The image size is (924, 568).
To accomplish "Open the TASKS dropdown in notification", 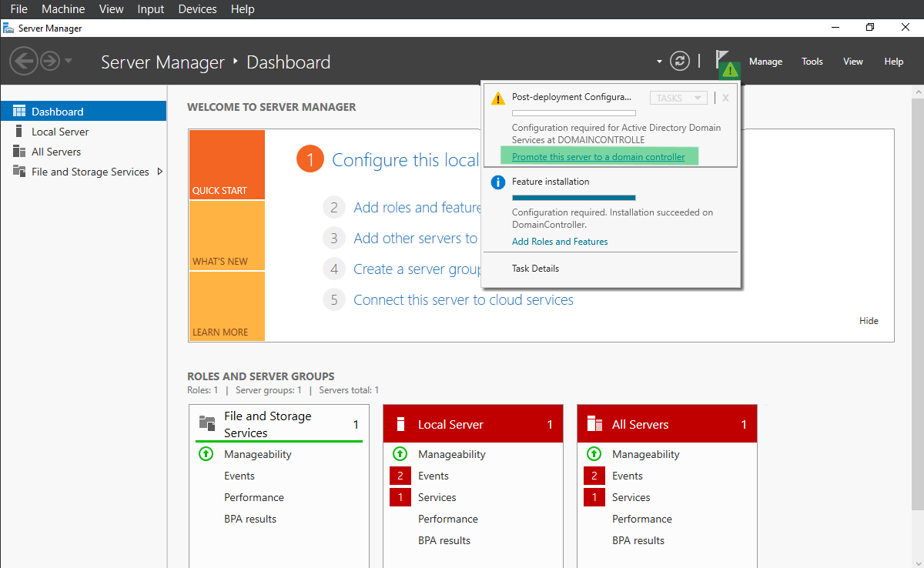I will [678, 98].
